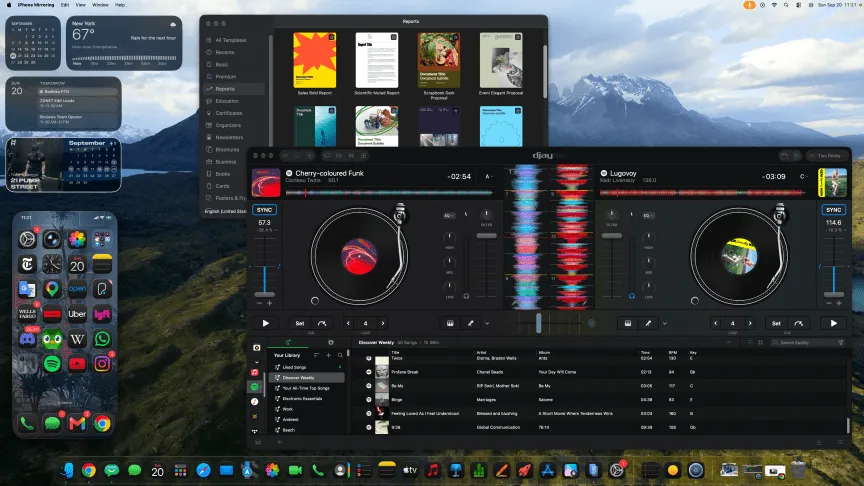Expand right deck tempo percentage dropdown
This screenshot has height=486, width=864.
click(835, 230)
